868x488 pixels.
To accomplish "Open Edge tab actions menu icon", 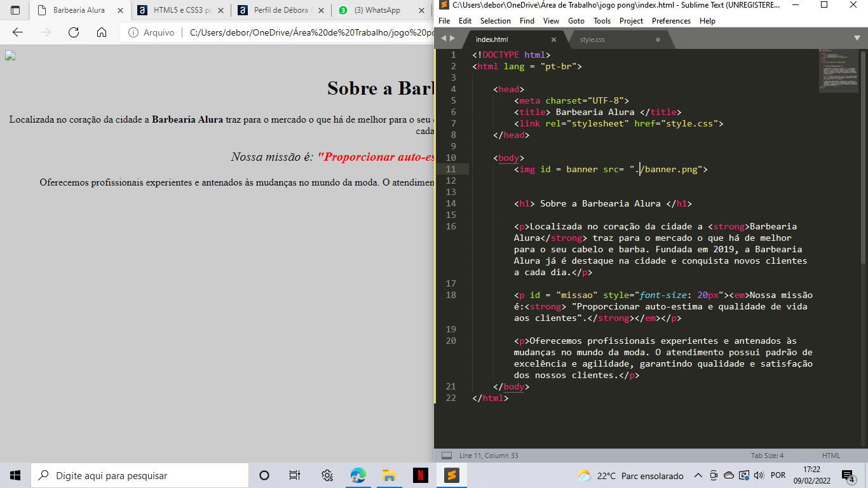I will [15, 10].
